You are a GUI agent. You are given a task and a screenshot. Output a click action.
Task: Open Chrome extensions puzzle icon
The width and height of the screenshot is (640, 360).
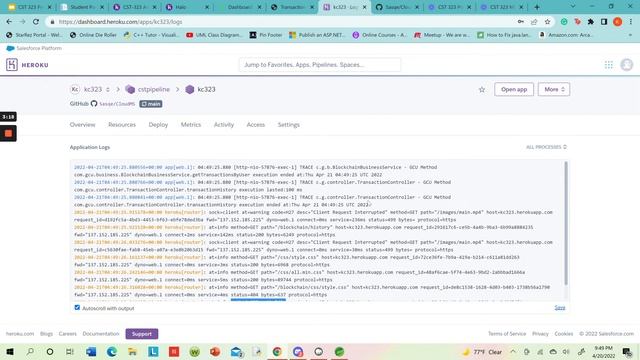591,22
